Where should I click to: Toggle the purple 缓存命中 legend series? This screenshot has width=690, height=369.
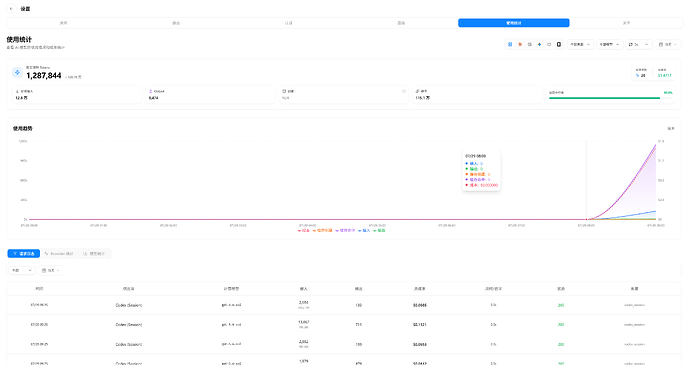(345, 230)
